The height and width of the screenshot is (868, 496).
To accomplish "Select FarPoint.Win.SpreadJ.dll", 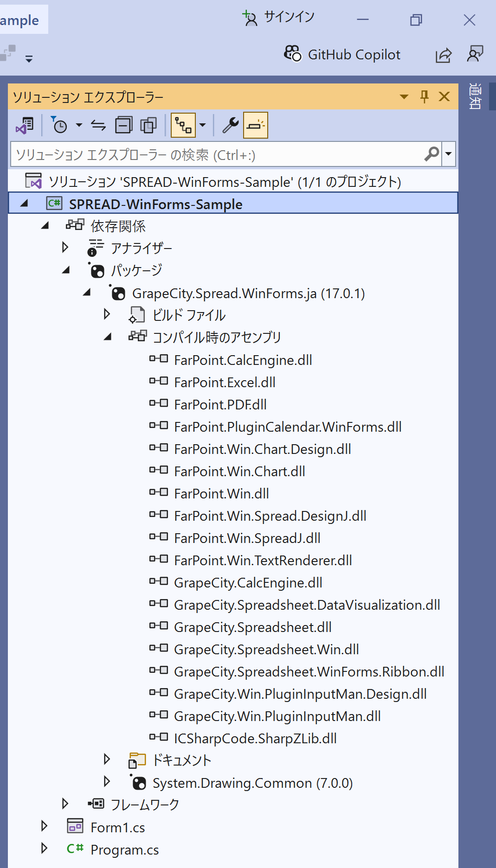I will tap(247, 538).
